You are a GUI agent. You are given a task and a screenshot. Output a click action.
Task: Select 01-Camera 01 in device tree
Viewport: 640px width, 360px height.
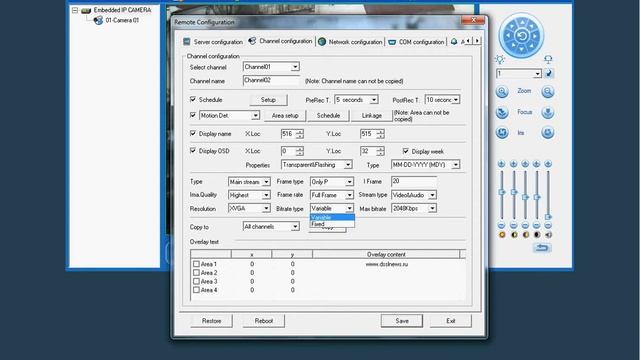click(122, 20)
